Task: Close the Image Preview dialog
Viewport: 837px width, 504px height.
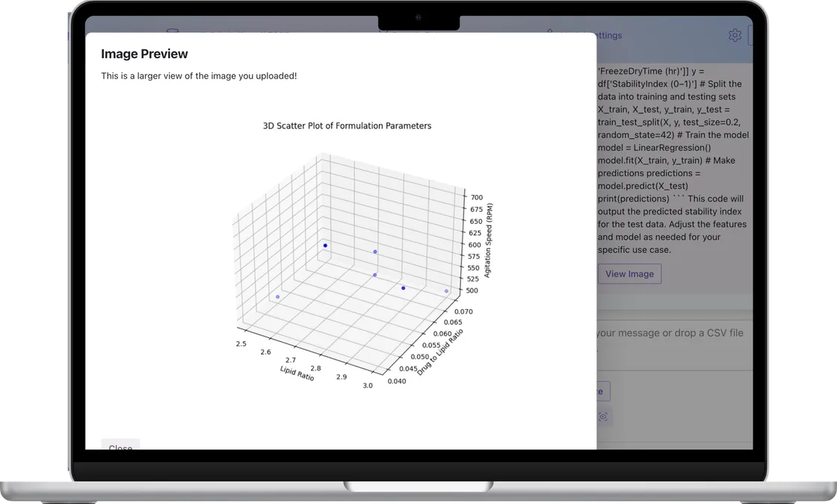Action: (120, 445)
